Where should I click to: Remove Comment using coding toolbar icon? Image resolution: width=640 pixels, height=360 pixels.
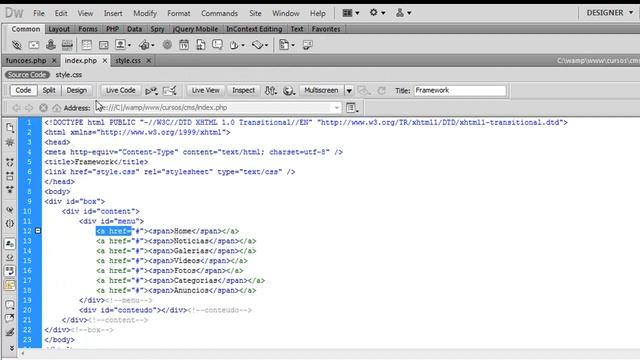[10, 318]
